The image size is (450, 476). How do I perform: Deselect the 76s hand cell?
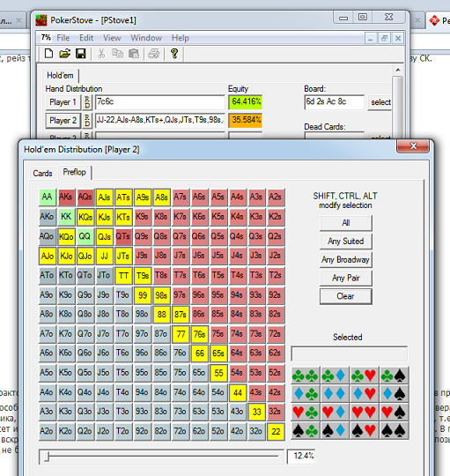tap(199, 334)
